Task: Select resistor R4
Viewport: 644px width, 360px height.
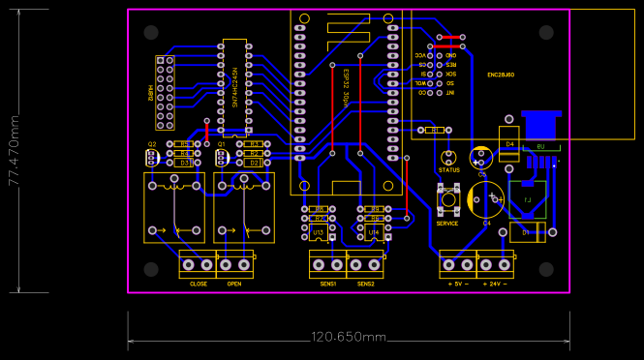Action: [x=184, y=154]
